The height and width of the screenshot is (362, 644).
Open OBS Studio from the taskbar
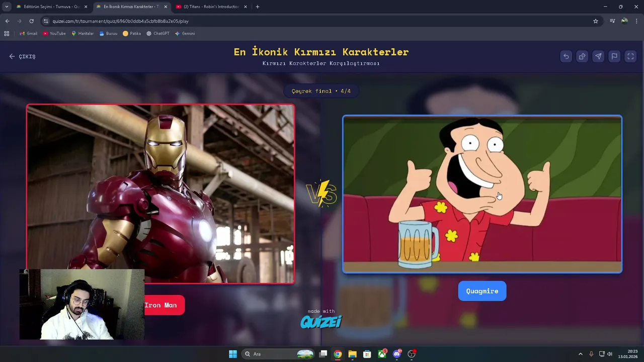click(x=412, y=354)
